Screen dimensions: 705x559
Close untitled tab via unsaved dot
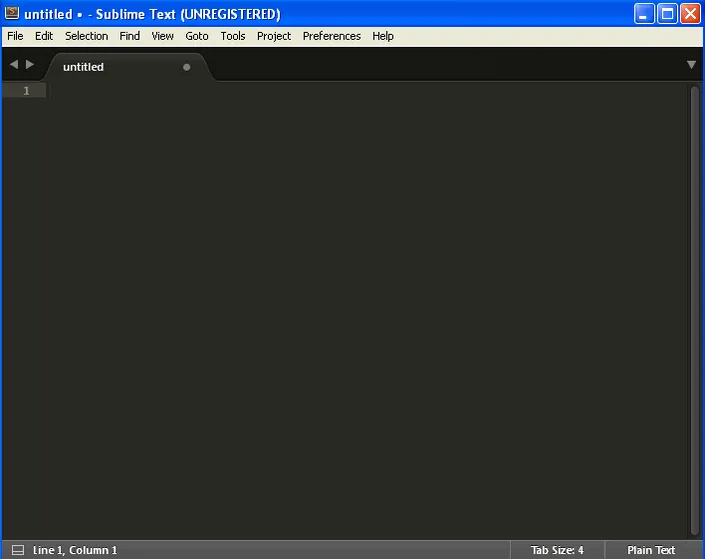[x=187, y=67]
